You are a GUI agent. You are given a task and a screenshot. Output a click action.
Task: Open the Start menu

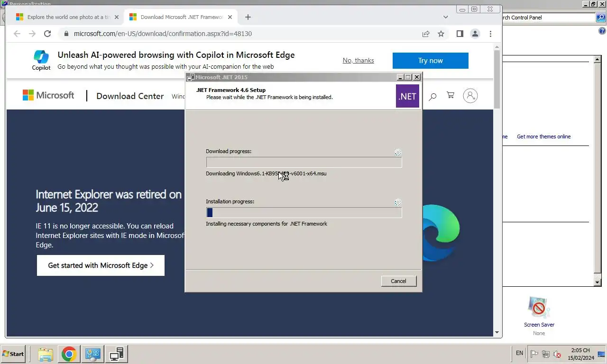13,354
